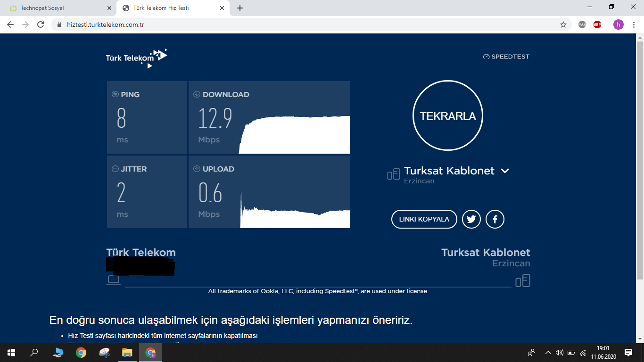
Task: Click the Ookla trademarks notice text
Action: pyautogui.click(x=318, y=291)
